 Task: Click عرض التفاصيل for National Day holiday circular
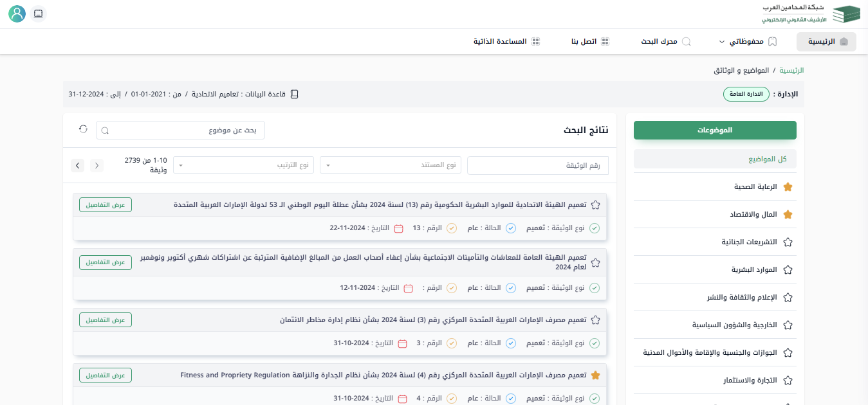click(106, 205)
